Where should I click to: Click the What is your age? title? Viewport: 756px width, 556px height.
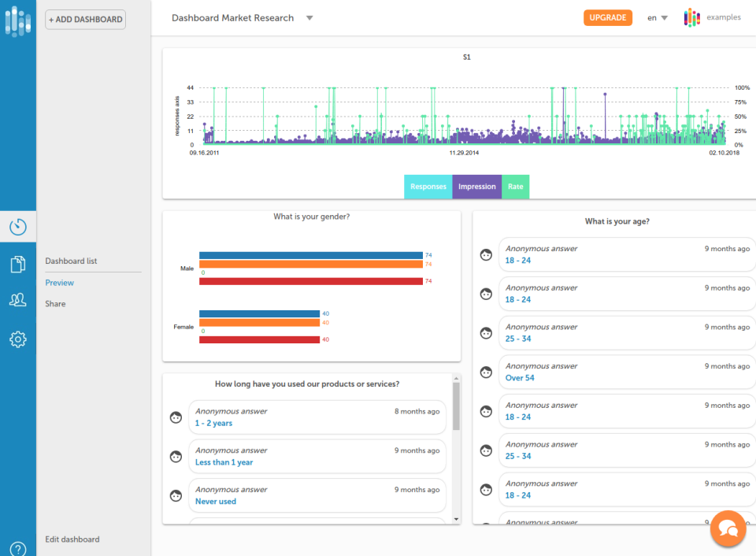617,221
